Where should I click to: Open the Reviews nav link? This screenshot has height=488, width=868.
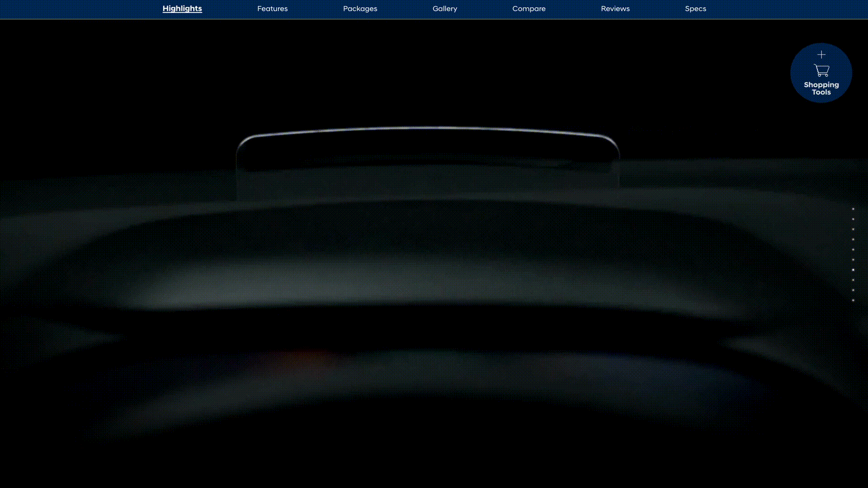[615, 9]
